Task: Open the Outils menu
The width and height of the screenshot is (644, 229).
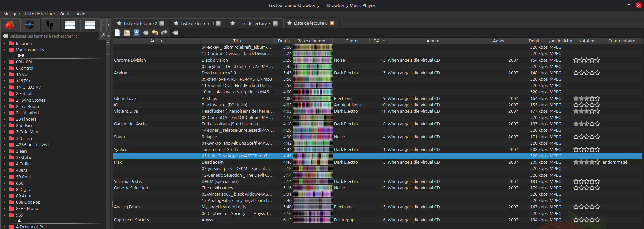Action: [65, 14]
